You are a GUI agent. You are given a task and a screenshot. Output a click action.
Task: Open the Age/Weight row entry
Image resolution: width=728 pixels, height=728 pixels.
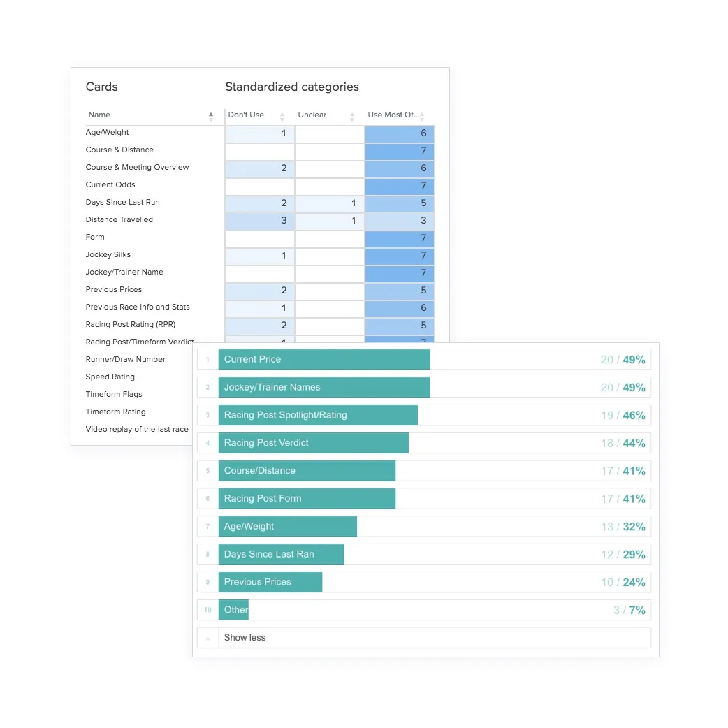pyautogui.click(x=107, y=132)
